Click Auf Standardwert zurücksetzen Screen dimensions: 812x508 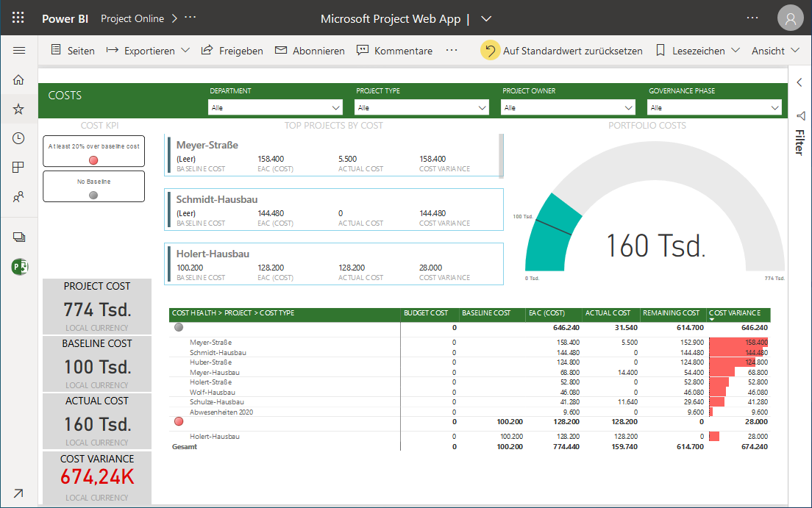(573, 51)
